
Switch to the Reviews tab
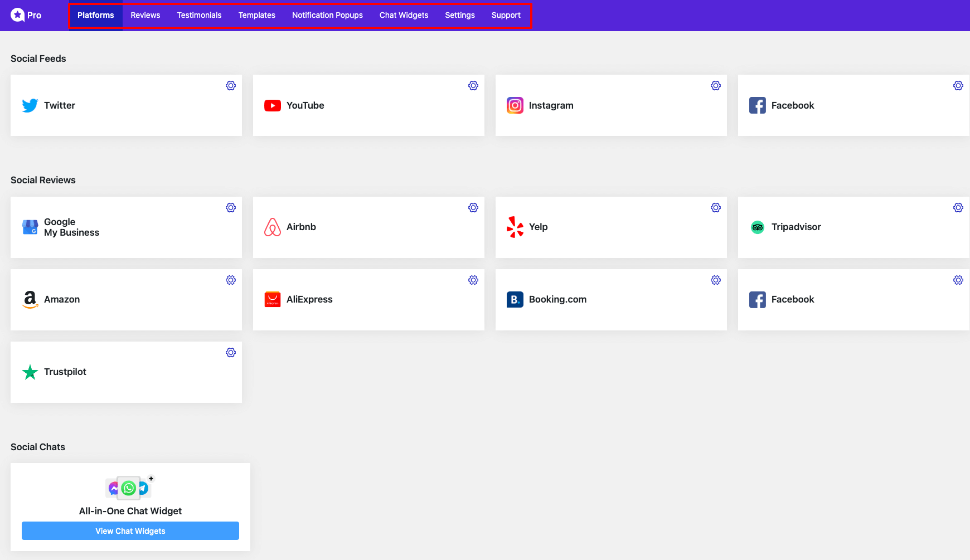[145, 15]
